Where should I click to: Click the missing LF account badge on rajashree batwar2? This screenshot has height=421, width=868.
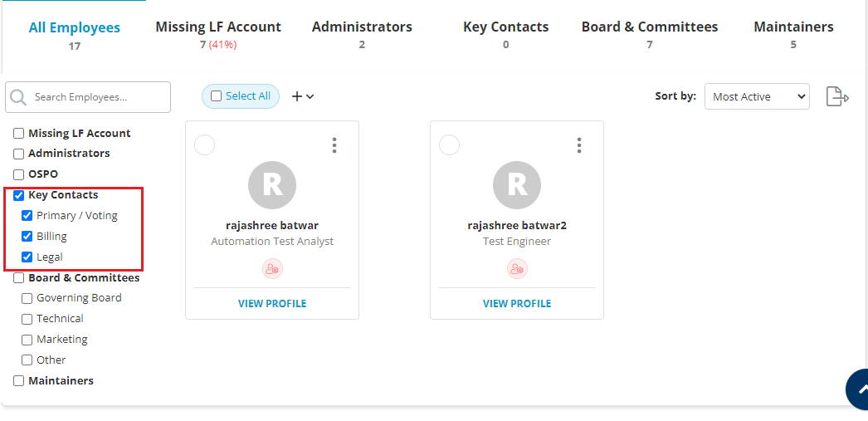click(517, 268)
